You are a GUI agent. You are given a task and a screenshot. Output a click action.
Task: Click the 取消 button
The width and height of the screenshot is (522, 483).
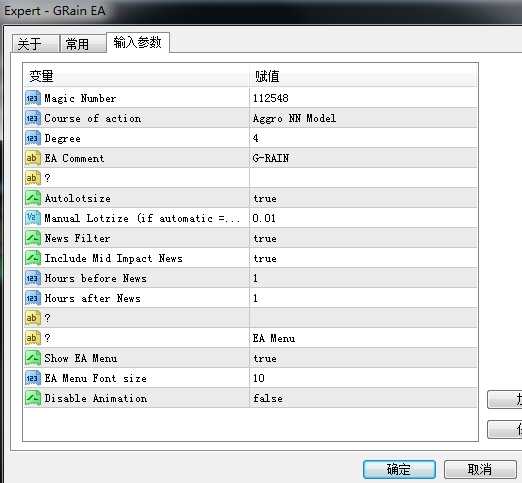point(480,469)
